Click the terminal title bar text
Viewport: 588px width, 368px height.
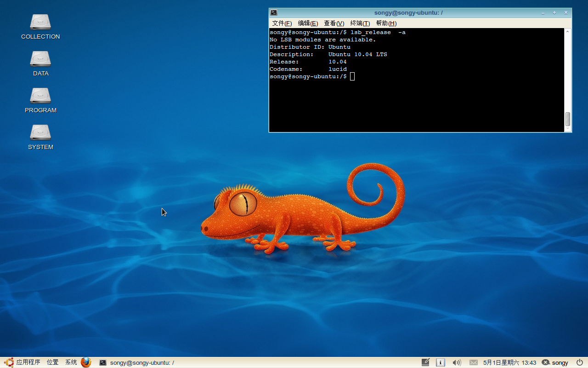[x=408, y=13]
